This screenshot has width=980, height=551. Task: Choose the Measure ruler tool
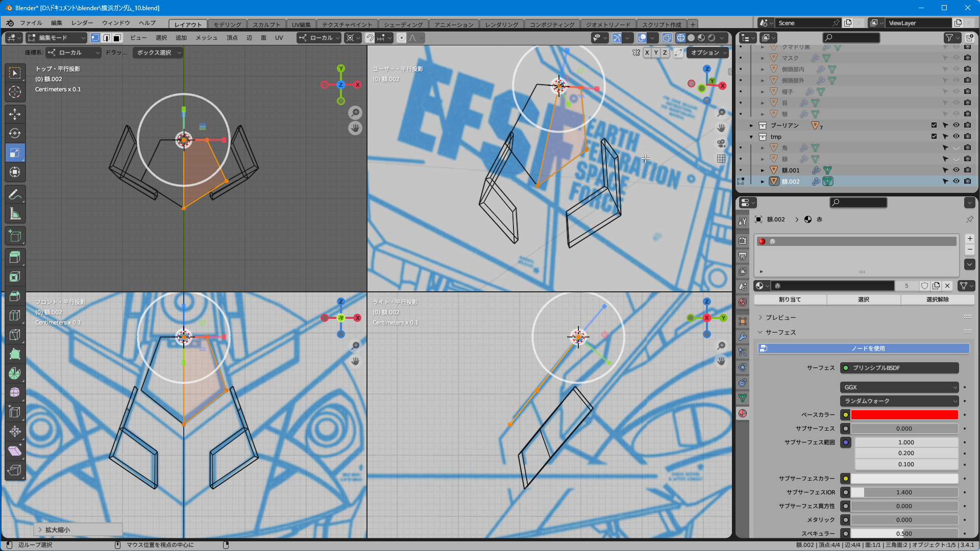point(15,214)
